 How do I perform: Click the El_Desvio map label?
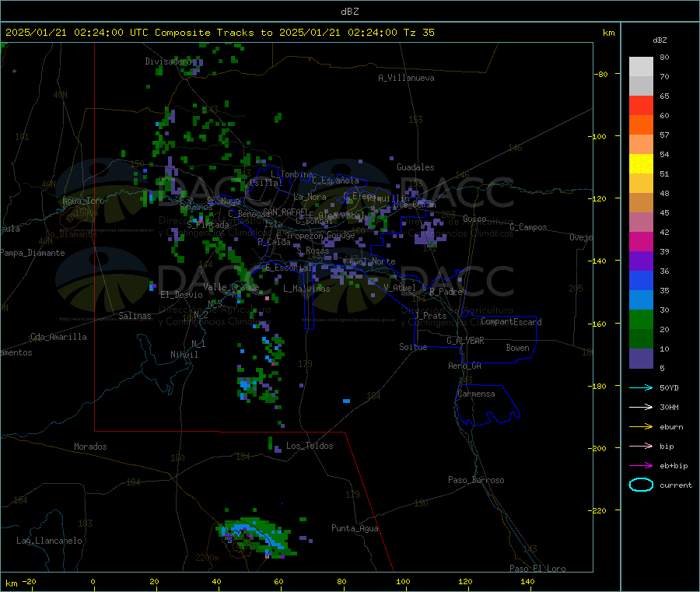click(x=182, y=295)
